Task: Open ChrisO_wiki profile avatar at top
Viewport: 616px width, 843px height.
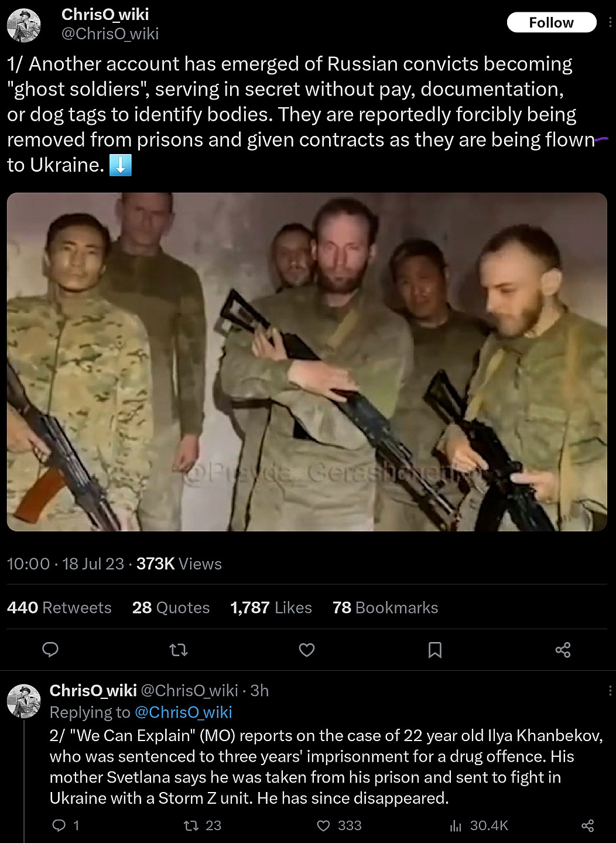Action: [24, 26]
